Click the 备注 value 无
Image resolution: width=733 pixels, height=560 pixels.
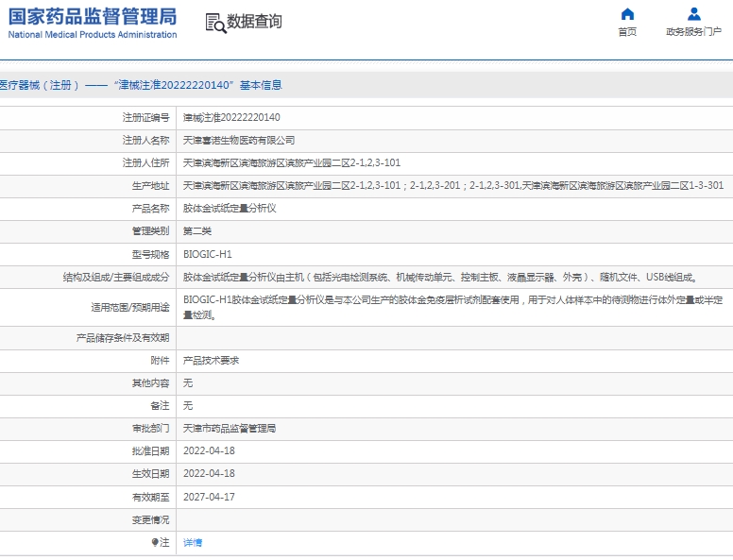[188, 406]
